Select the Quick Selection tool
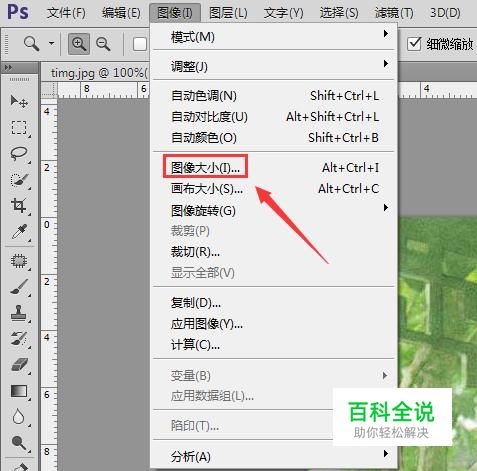The image size is (477, 471). pyautogui.click(x=19, y=180)
